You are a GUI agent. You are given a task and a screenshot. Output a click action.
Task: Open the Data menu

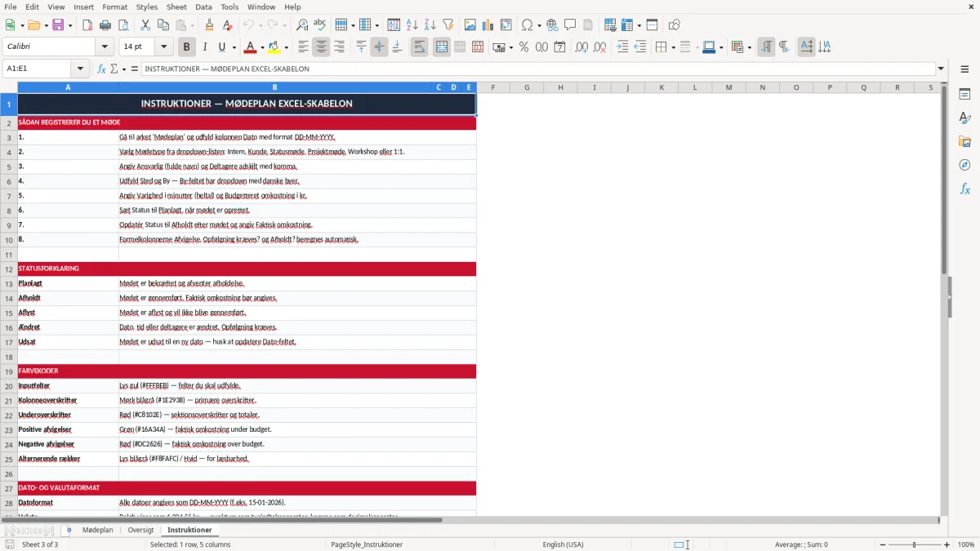click(x=203, y=7)
